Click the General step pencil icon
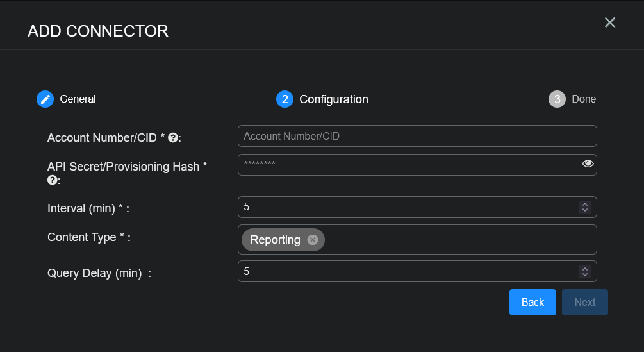This screenshot has width=644, height=352. pyautogui.click(x=45, y=99)
